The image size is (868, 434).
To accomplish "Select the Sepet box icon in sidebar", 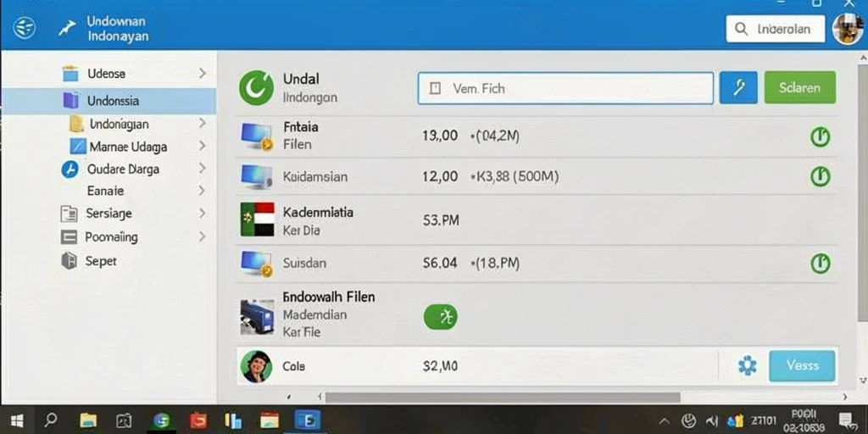I will [70, 260].
